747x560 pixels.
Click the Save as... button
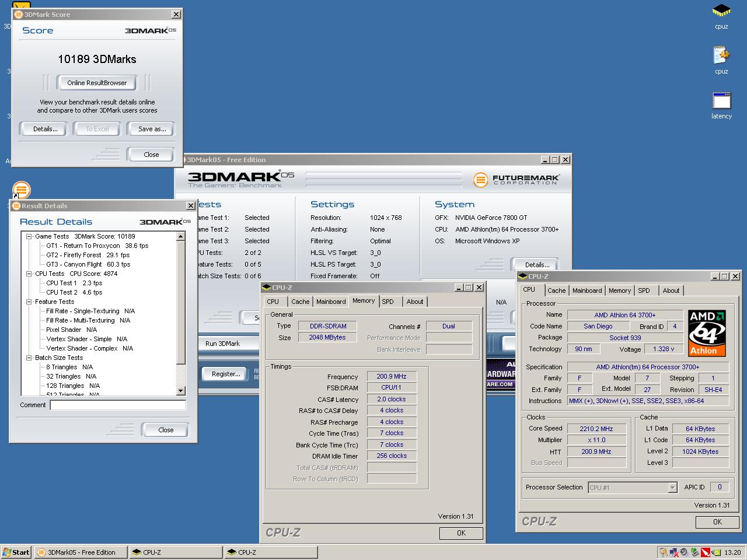click(152, 129)
